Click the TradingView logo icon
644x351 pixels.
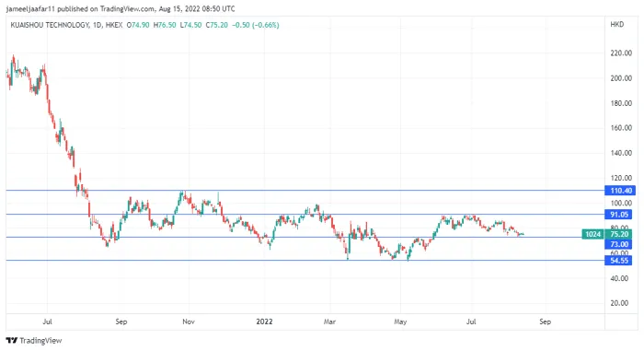coord(12,340)
